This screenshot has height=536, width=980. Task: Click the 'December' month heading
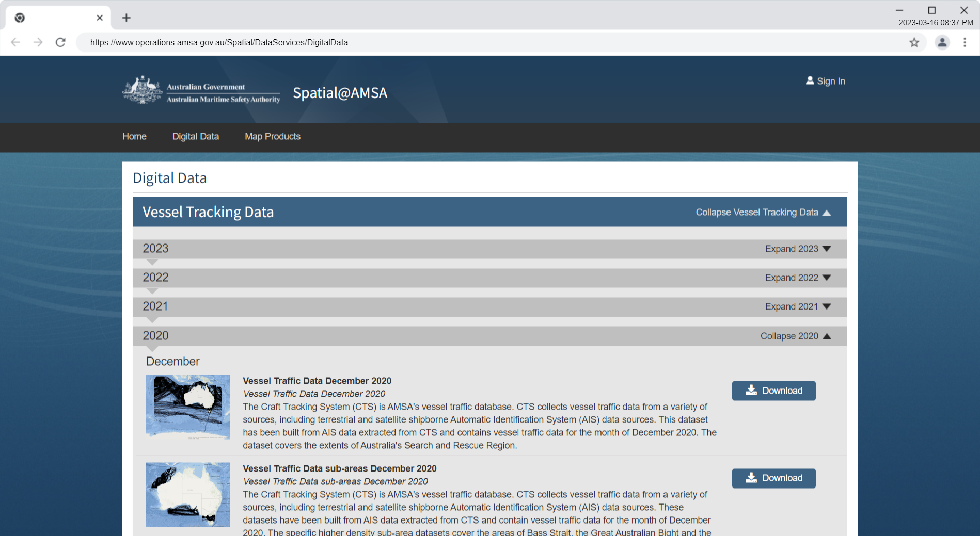coord(172,361)
